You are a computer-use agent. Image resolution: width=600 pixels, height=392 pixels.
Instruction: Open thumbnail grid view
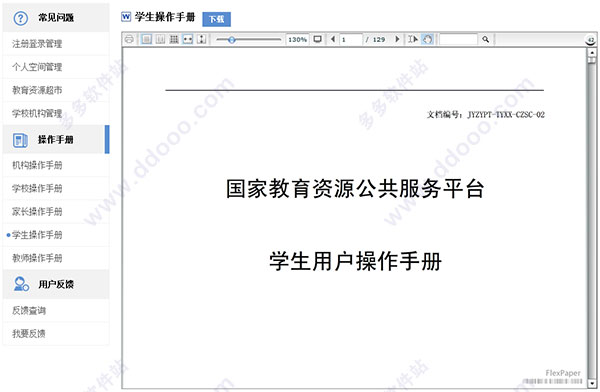[x=174, y=39]
